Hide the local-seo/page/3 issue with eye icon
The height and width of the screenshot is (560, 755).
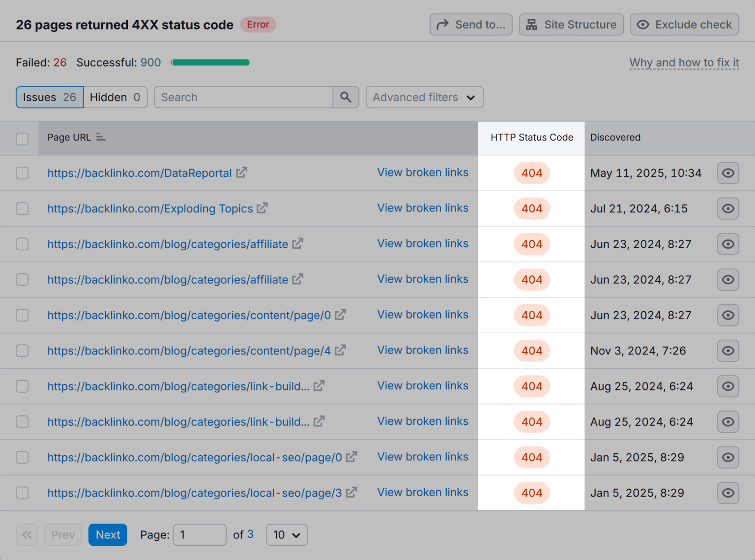click(x=728, y=493)
